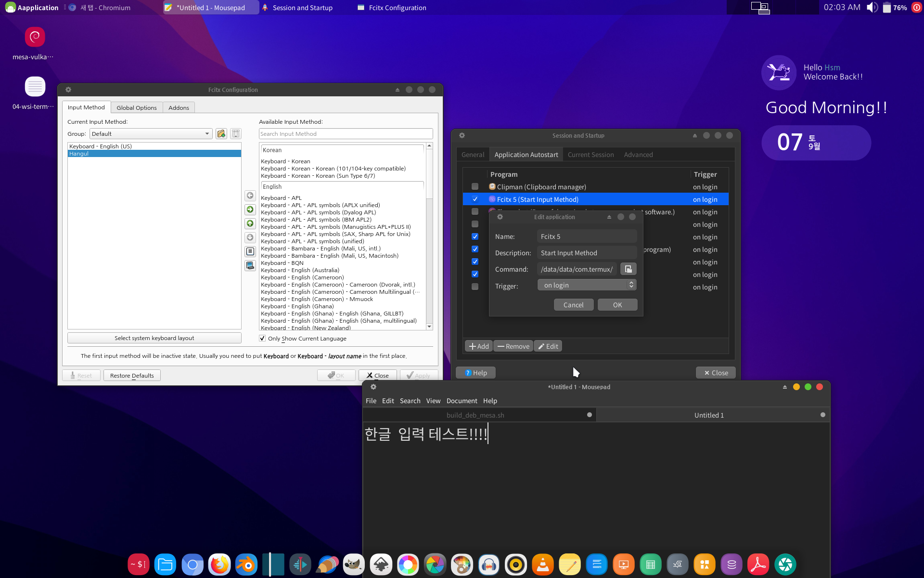Click the configure input method list icon button
This screenshot has height=578, width=924.
point(250,251)
